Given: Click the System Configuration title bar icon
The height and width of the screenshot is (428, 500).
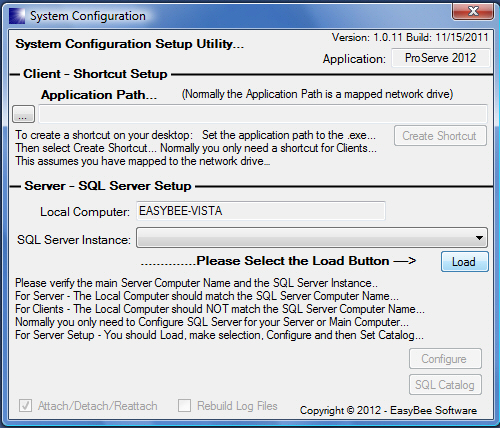Looking at the screenshot, I should pyautogui.click(x=17, y=16).
